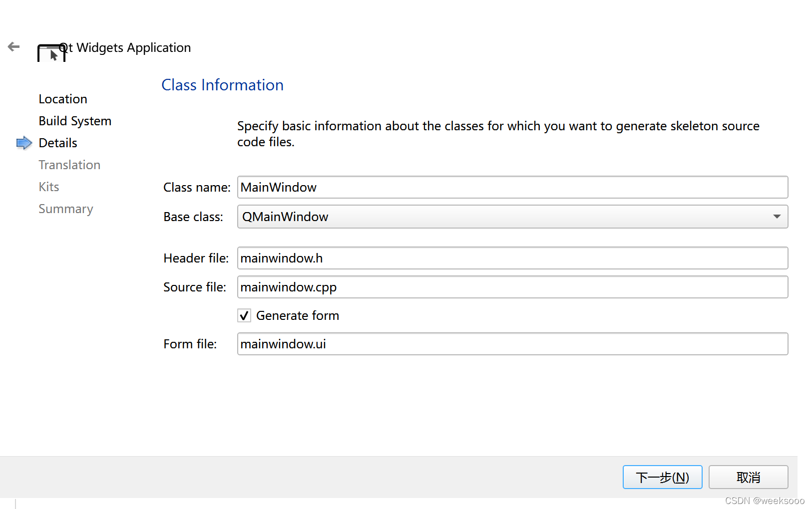Jump to the Translation wizard step
This screenshot has width=812, height=509.
(x=69, y=165)
